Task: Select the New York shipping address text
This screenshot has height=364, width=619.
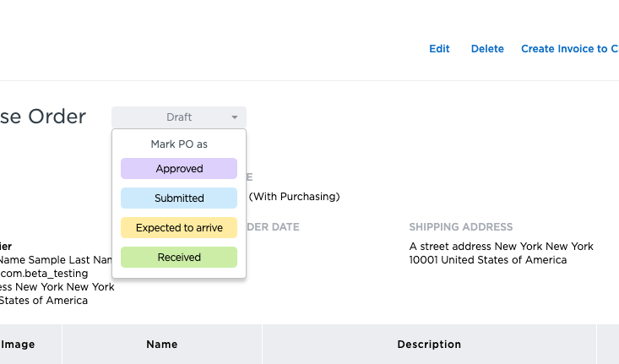Action: (501, 253)
